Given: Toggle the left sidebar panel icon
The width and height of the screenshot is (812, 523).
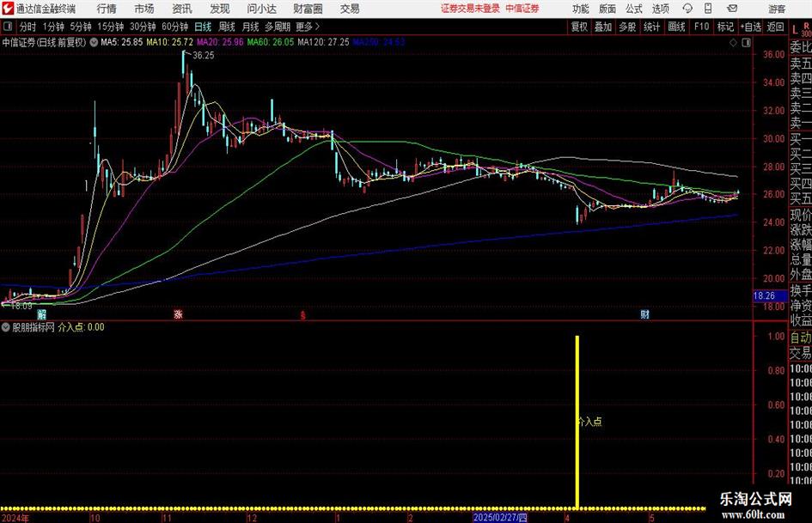Looking at the screenshot, I should [x=8, y=27].
